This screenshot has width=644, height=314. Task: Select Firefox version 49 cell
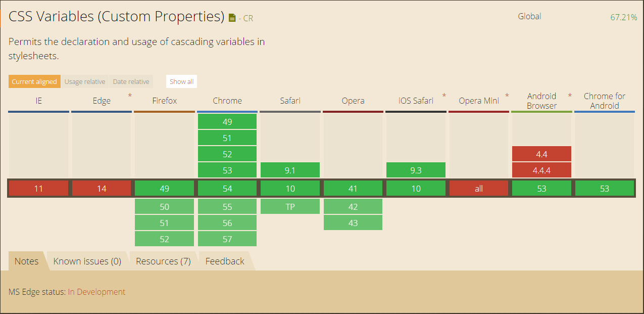point(165,189)
